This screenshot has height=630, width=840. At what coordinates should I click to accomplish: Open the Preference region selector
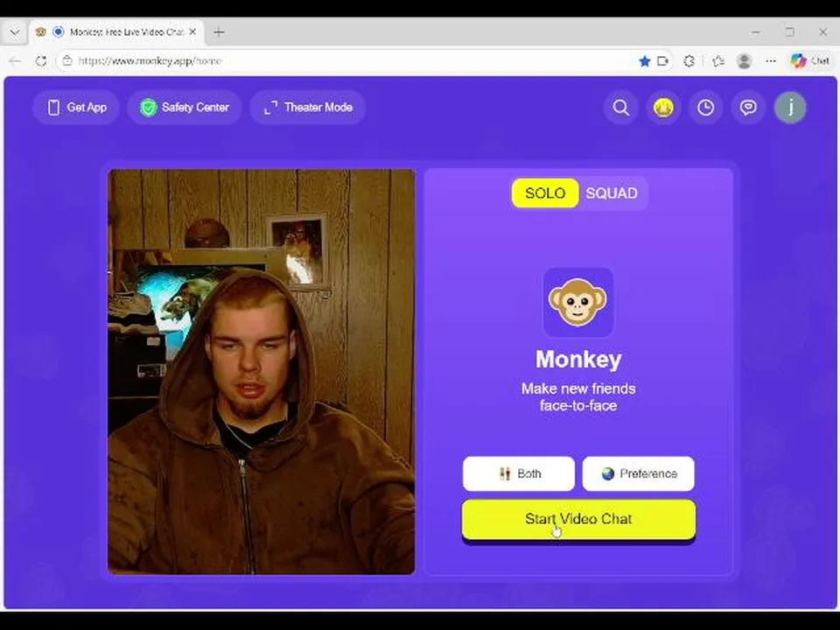point(638,473)
